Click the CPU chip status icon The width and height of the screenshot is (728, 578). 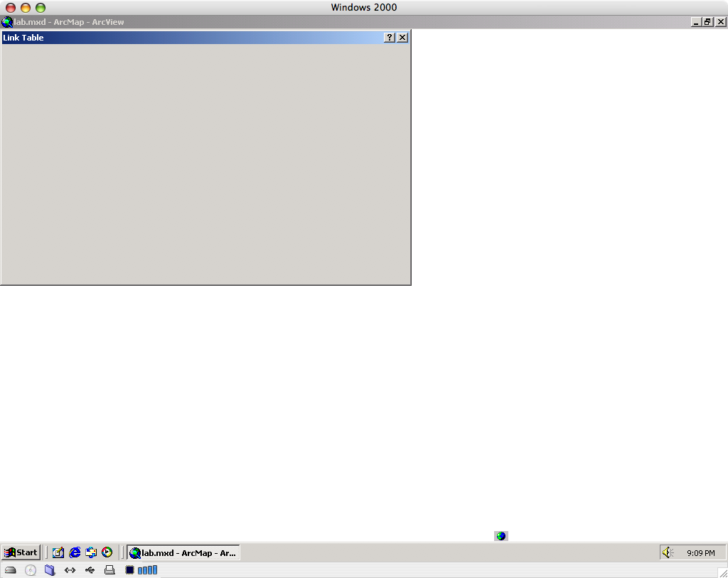pos(129,570)
